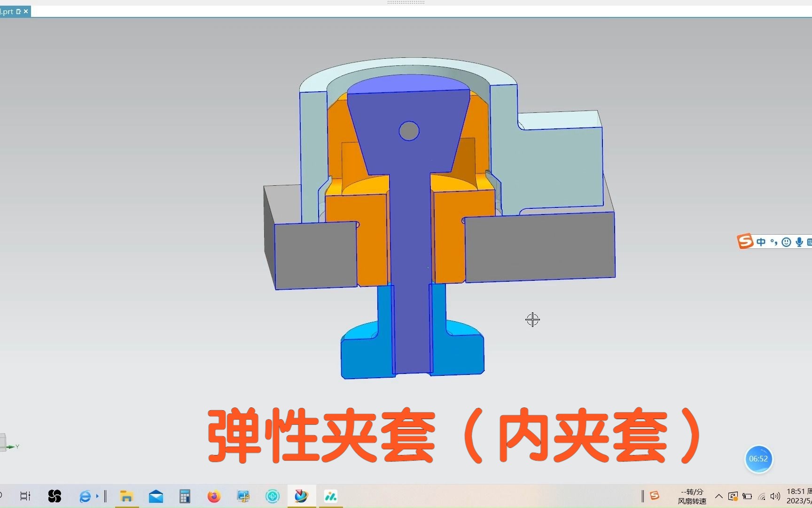The width and height of the screenshot is (812, 508).
Task: Open the volume speaker control
Action: pos(775,496)
